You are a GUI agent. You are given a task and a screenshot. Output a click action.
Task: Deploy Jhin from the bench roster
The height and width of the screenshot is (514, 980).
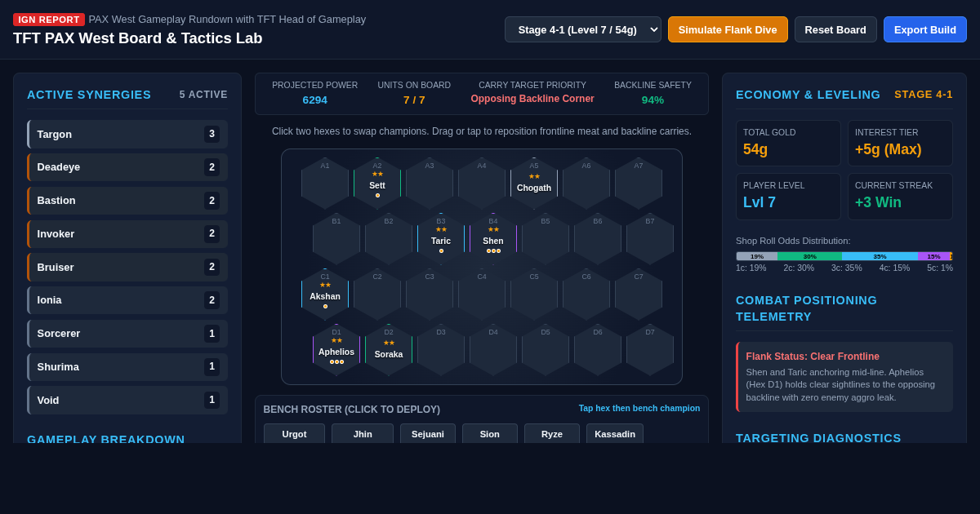[363, 433]
